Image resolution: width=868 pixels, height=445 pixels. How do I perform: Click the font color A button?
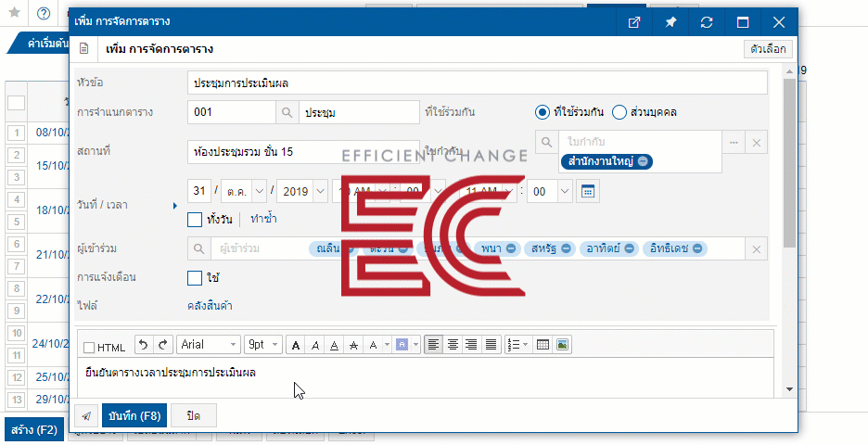point(373,345)
